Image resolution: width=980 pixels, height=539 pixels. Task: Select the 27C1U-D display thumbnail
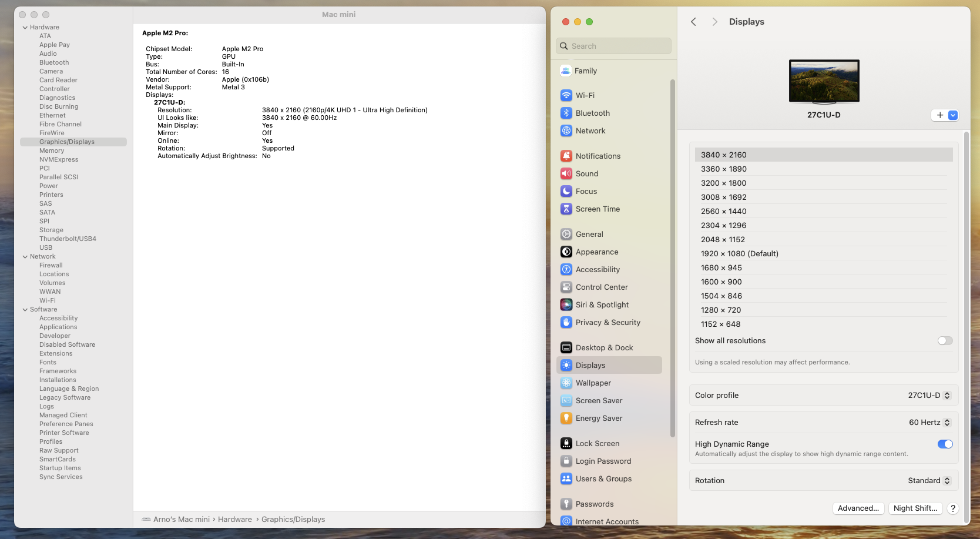click(x=824, y=81)
